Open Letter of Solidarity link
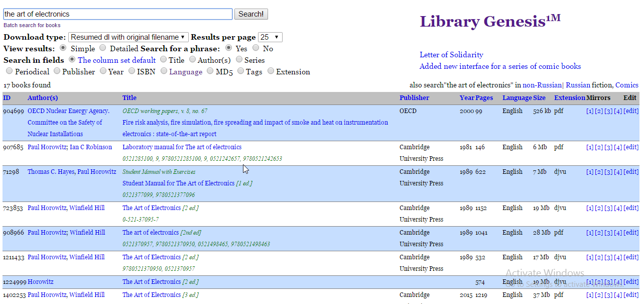Viewport: 644px width, 304px height. (451, 55)
